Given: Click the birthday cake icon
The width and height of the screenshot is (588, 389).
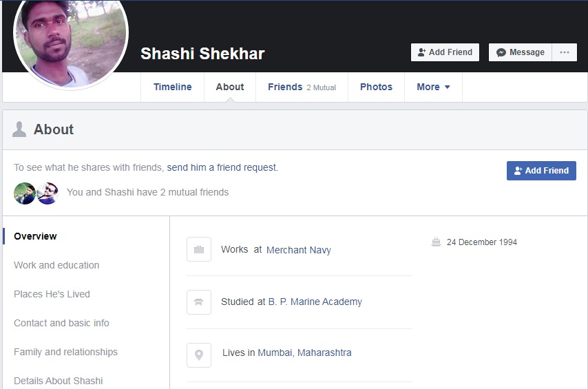Looking at the screenshot, I should 436,242.
